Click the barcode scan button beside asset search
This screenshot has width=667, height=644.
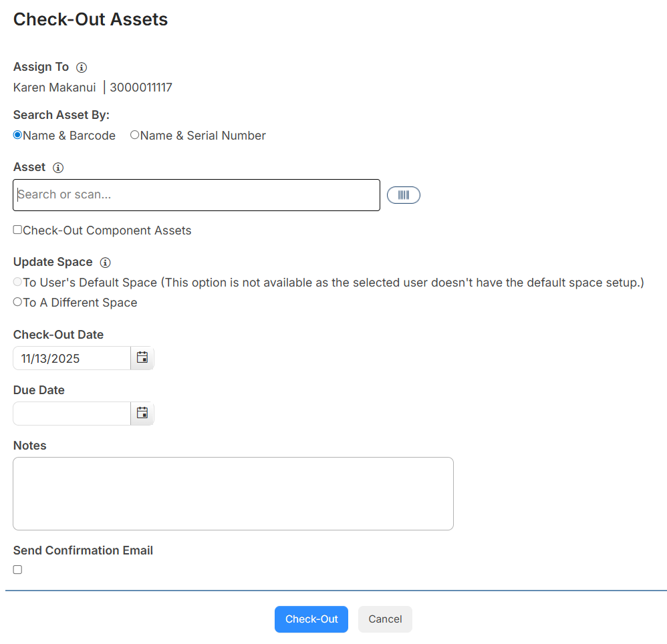click(404, 194)
